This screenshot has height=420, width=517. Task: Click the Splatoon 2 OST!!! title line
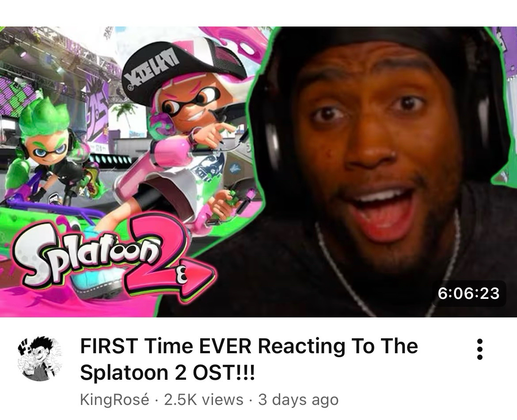167,373
